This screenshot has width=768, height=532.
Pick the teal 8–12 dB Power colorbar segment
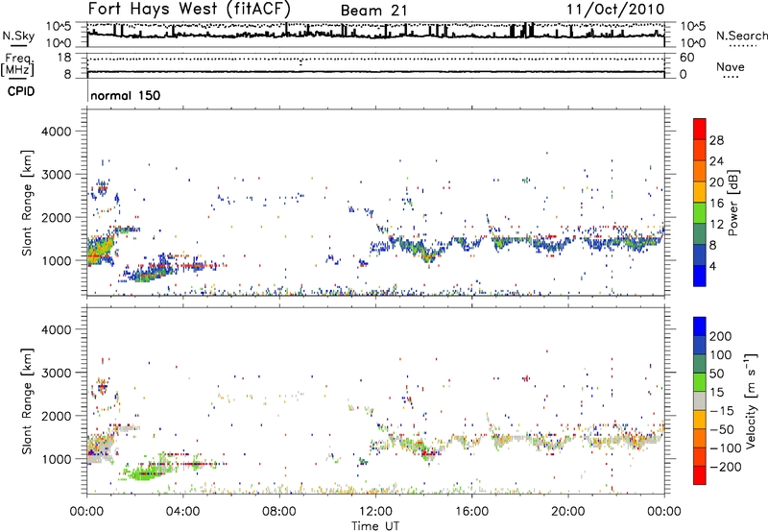coord(700,234)
